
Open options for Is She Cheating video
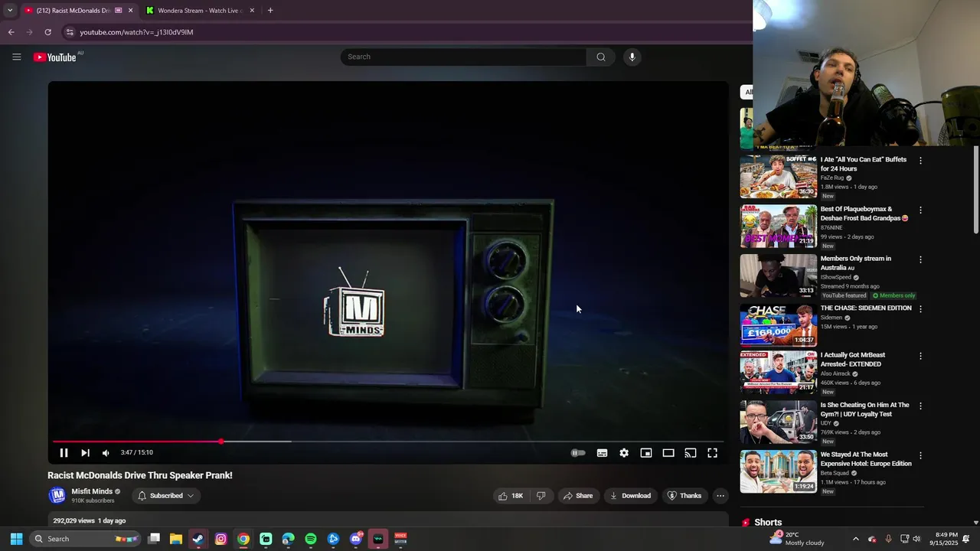(x=920, y=406)
